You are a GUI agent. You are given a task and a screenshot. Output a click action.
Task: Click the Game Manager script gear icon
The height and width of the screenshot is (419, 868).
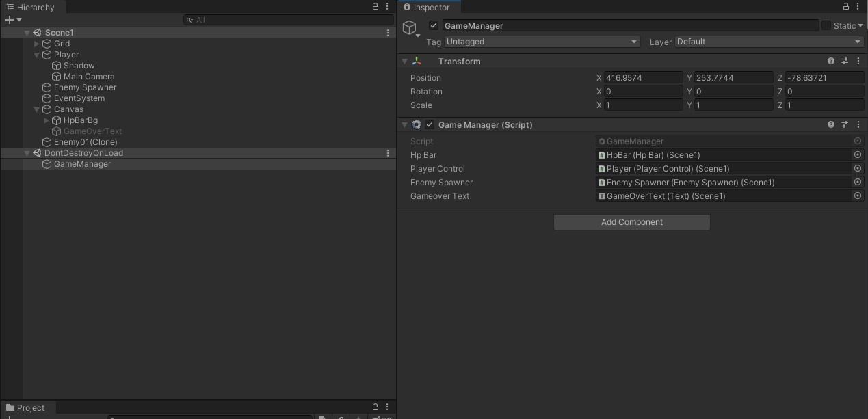tap(417, 124)
